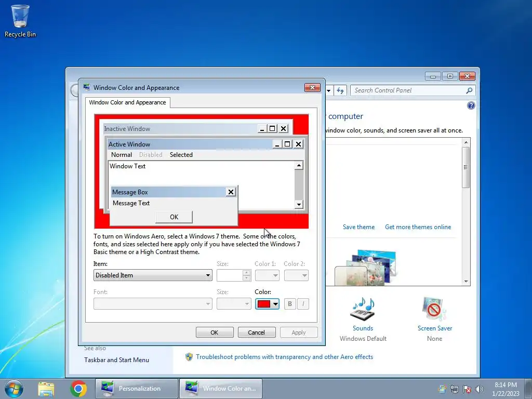Click the shield icon beside Troubleshoot link
The height and width of the screenshot is (399, 532).
(x=189, y=357)
